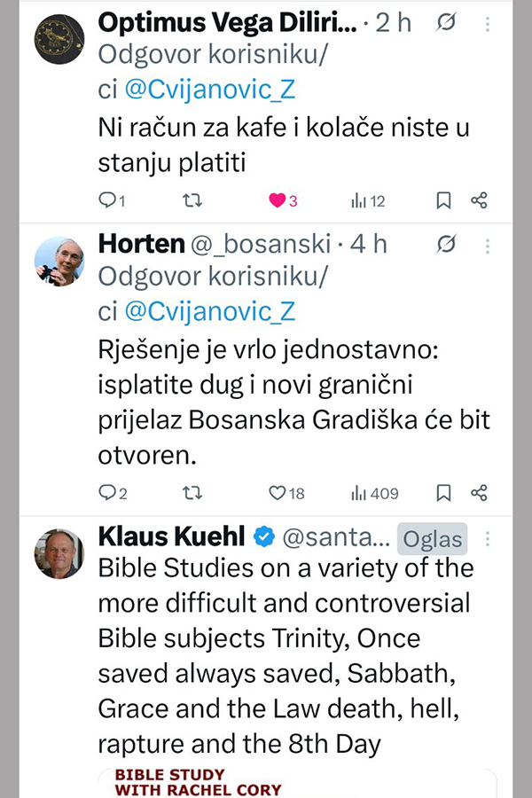Like Horten's tweet with 18 likes
Screen dimensions: 532x798
(277, 492)
